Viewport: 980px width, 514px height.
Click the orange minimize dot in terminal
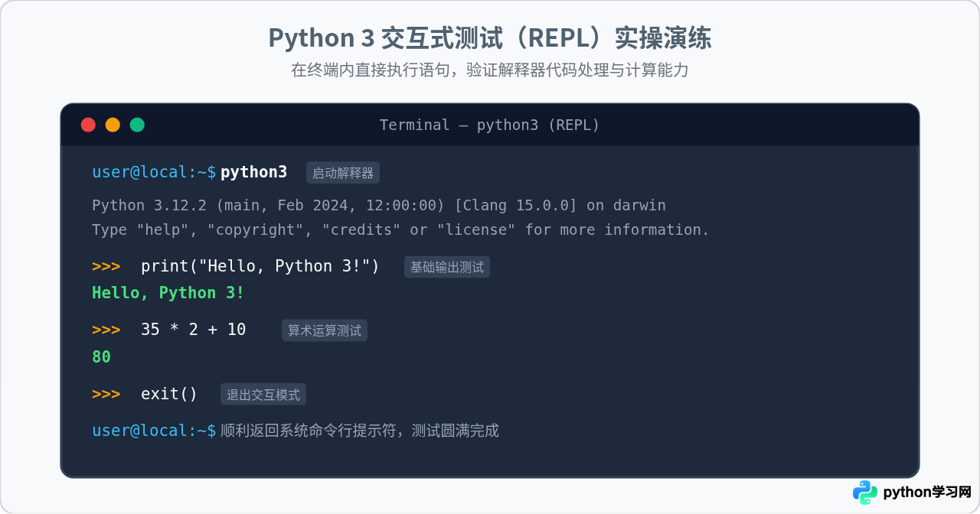113,125
